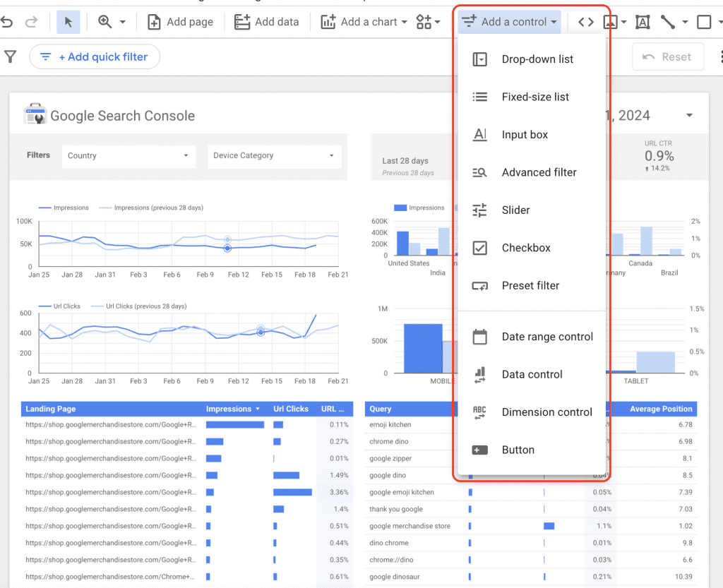Viewport: 723px width, 588px height.
Task: Click the Add page button
Action: pos(180,22)
